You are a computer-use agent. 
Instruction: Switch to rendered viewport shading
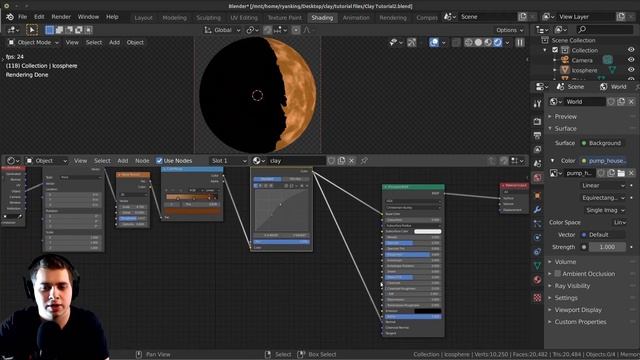(x=498, y=42)
